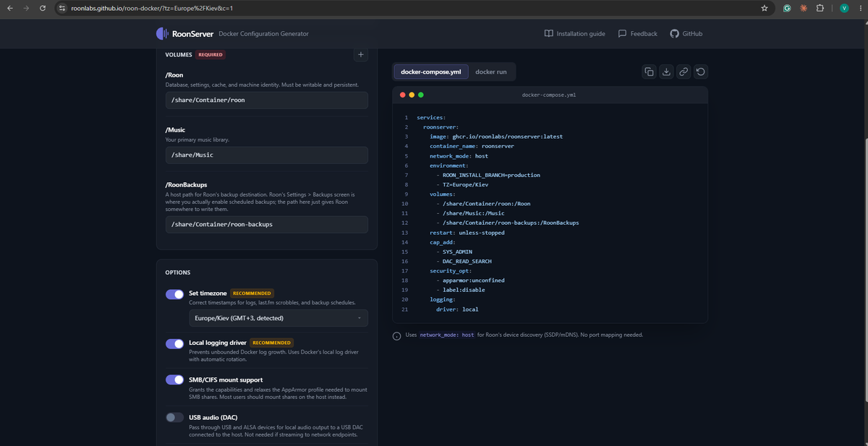Image resolution: width=868 pixels, height=446 pixels.
Task: Click the OPTIONS section heading
Action: (x=178, y=273)
